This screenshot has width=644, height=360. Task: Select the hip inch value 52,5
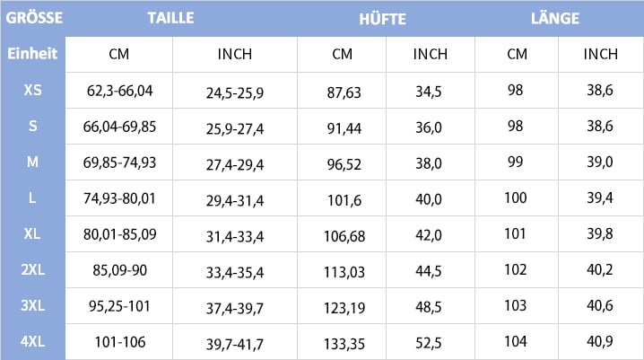(429, 343)
